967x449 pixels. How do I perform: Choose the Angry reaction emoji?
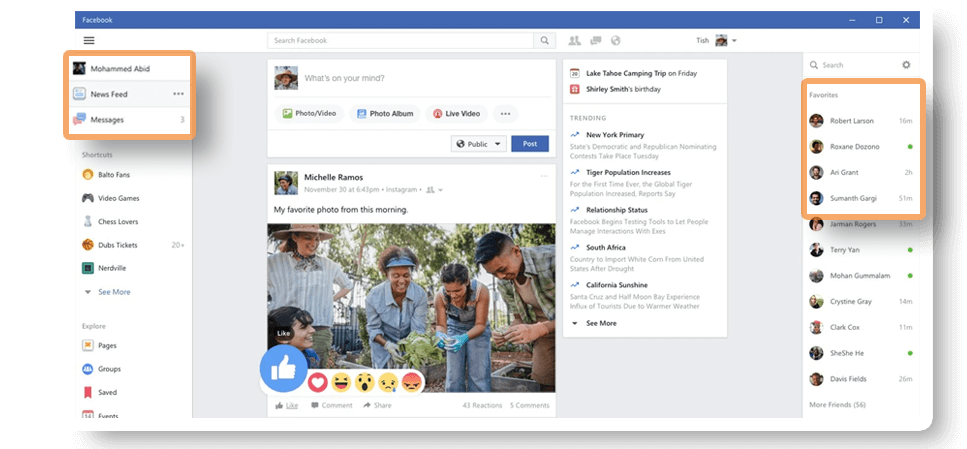(x=411, y=383)
